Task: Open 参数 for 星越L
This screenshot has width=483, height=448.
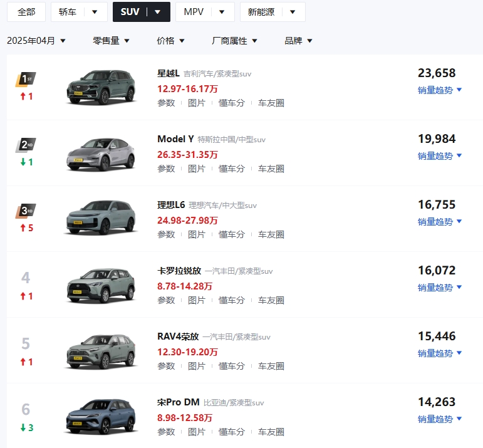Action: pos(166,103)
